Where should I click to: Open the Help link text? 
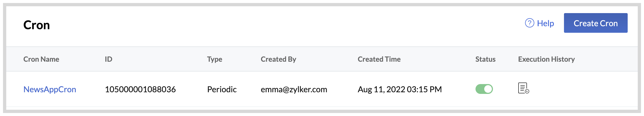pyautogui.click(x=545, y=23)
